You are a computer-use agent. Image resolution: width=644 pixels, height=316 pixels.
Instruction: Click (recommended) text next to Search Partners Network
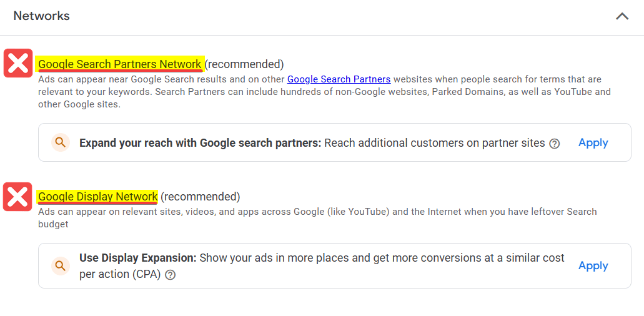pyautogui.click(x=244, y=64)
